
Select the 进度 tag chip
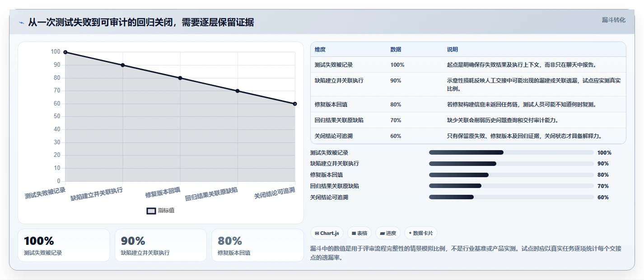tap(388, 233)
